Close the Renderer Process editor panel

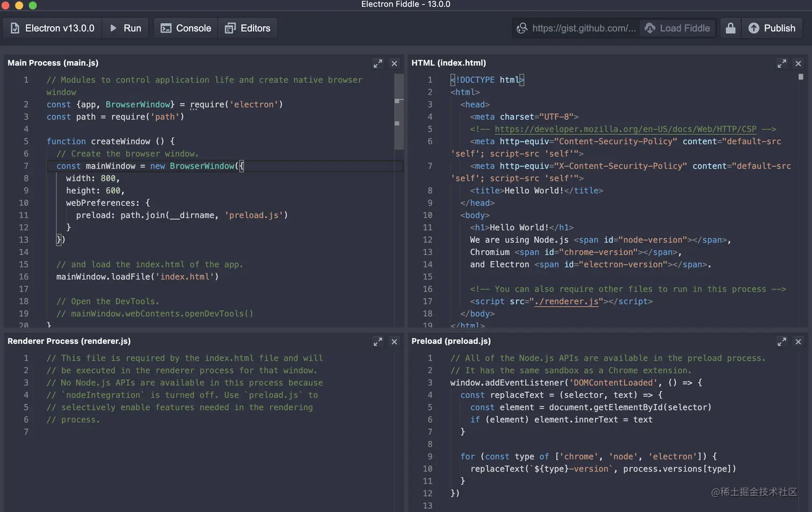[x=395, y=342]
